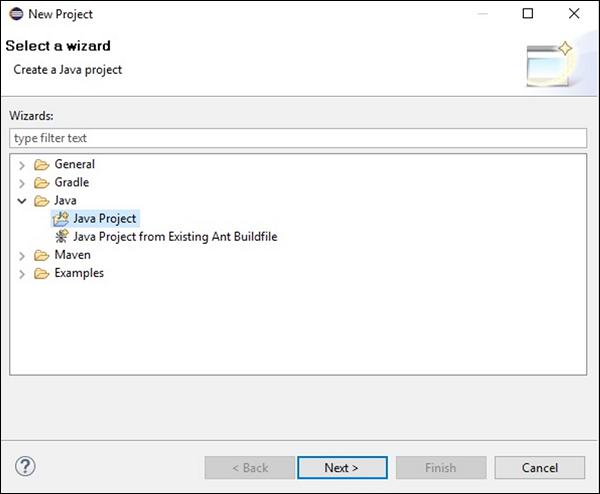Image resolution: width=600 pixels, height=494 pixels.
Task: Click the Examples folder icon
Action: pos(41,273)
